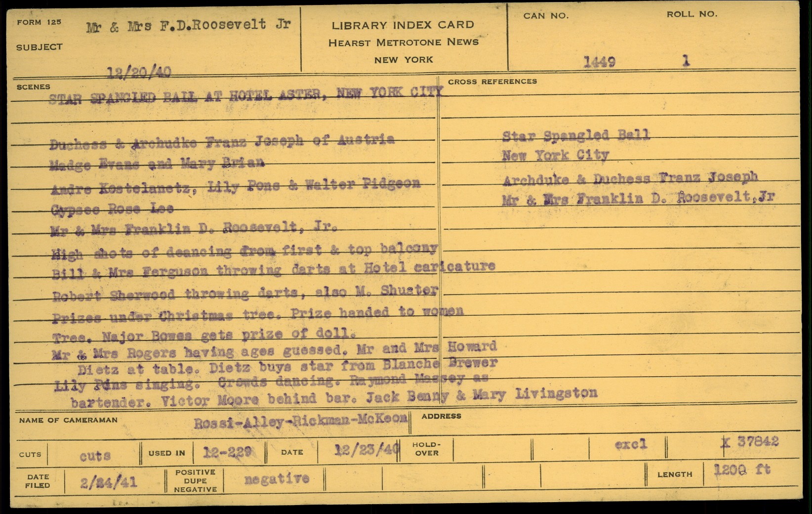Click 'Star Spangled Ball' in cross references

pos(575,135)
